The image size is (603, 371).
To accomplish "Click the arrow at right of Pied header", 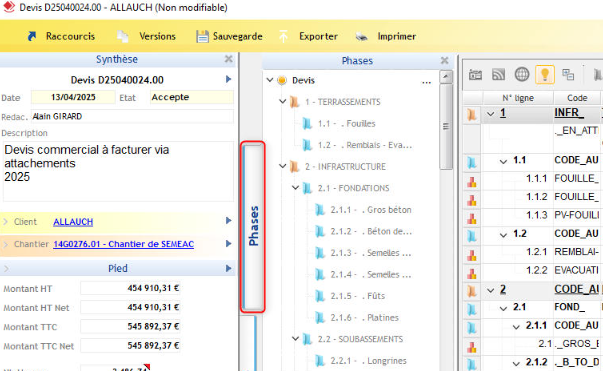I will [x=228, y=268].
